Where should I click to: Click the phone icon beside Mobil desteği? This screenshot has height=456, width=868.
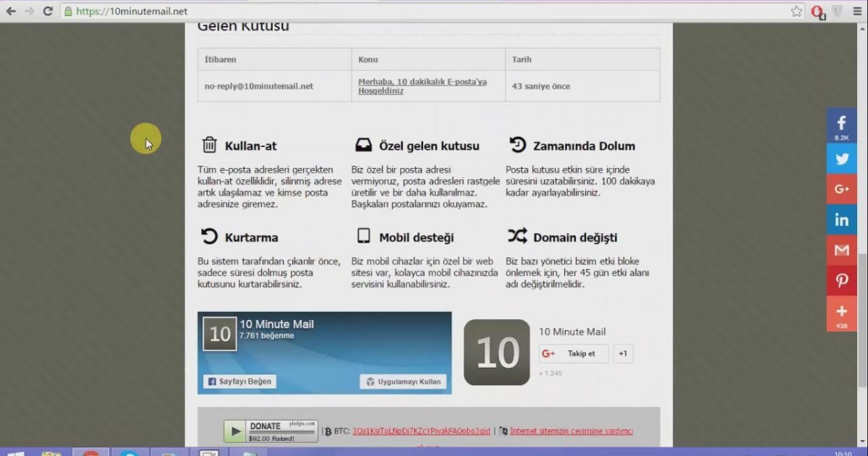pos(364,236)
